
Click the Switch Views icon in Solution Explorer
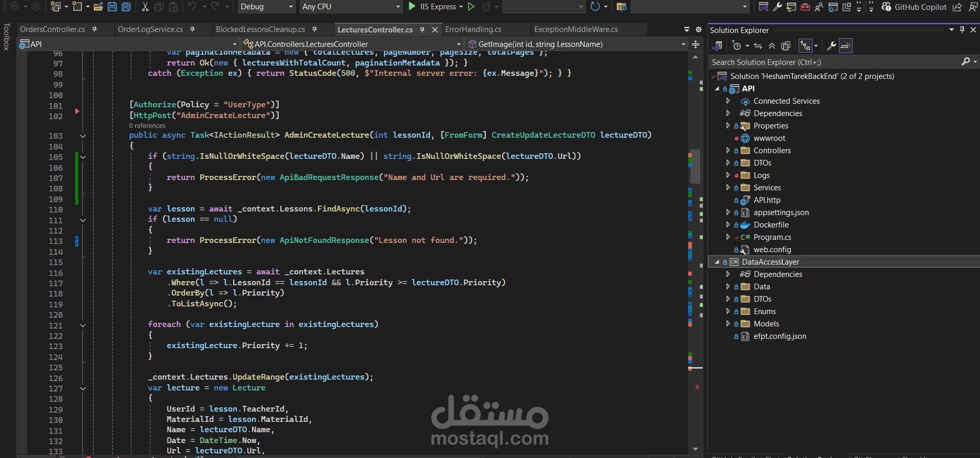coord(717,46)
